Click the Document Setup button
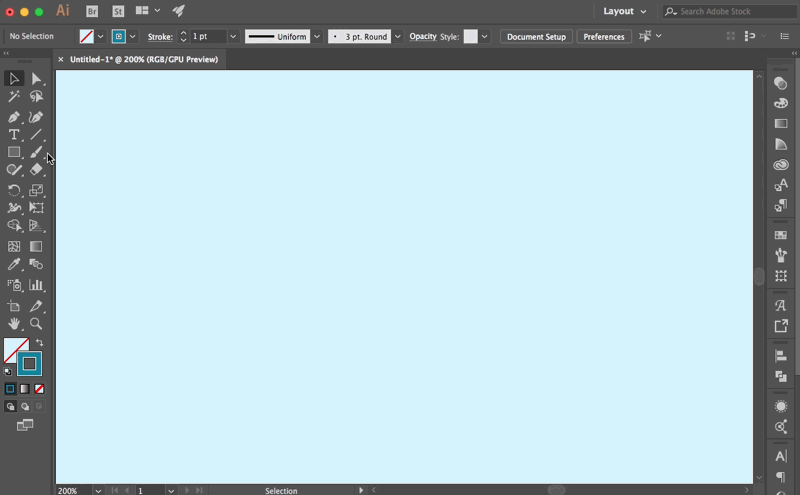Screen dimensions: 800x495 point(536,36)
